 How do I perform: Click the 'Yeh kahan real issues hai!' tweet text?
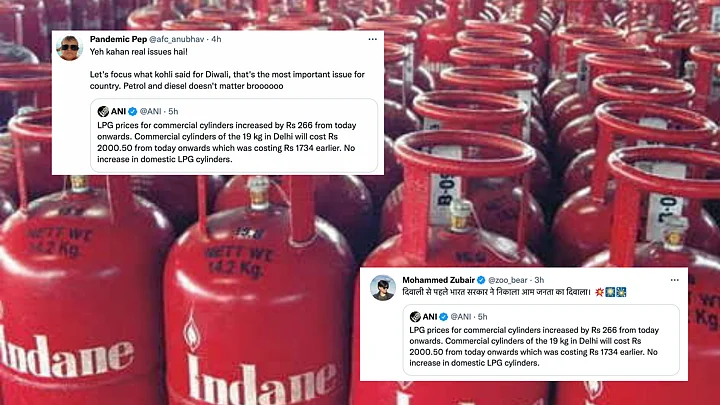(x=139, y=51)
